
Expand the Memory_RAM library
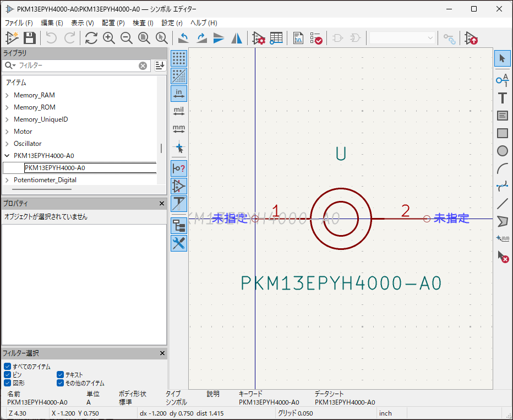click(x=7, y=95)
